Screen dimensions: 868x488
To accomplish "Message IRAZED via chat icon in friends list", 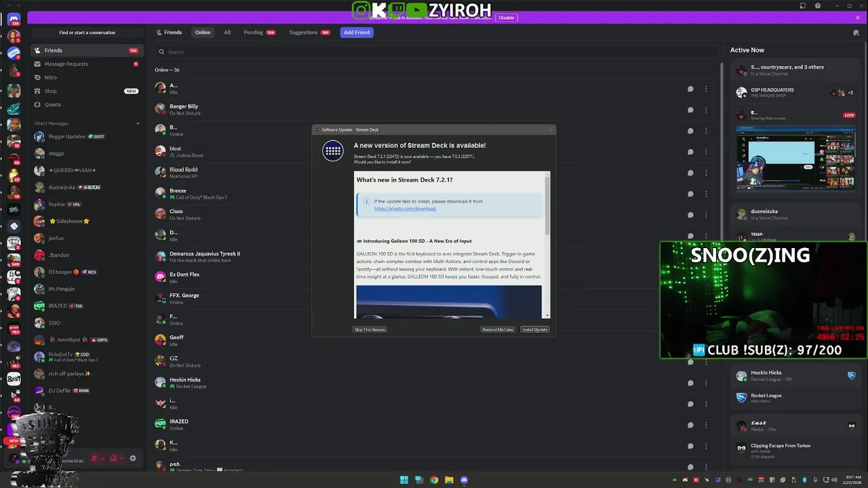I will point(690,425).
